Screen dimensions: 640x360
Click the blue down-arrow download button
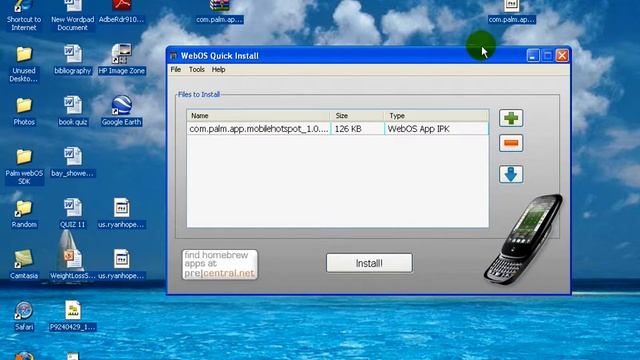click(511, 174)
